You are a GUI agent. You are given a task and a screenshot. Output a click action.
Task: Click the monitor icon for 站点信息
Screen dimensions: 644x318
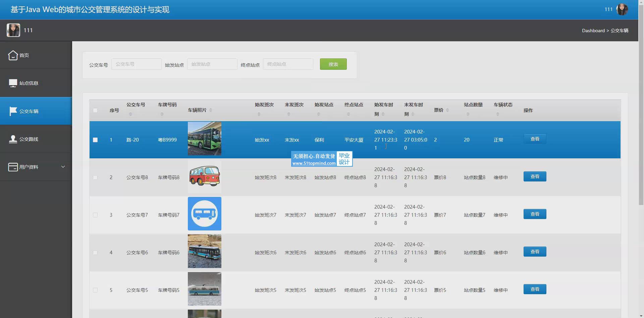[x=13, y=83]
